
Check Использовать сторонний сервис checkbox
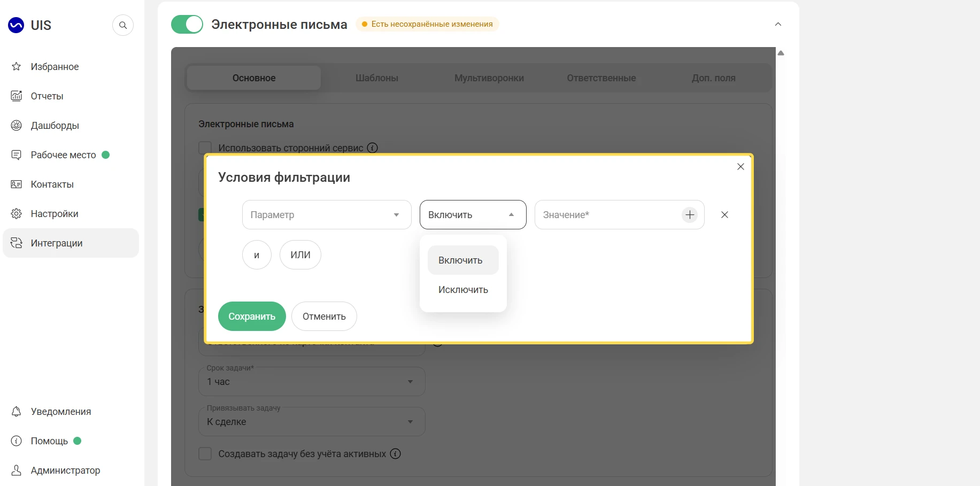click(205, 148)
